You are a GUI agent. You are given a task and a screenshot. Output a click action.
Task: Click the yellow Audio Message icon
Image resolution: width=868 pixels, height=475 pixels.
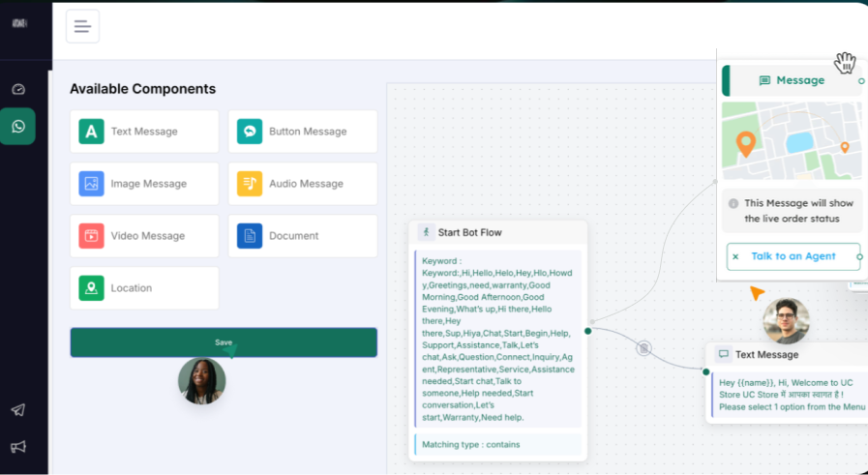250,184
